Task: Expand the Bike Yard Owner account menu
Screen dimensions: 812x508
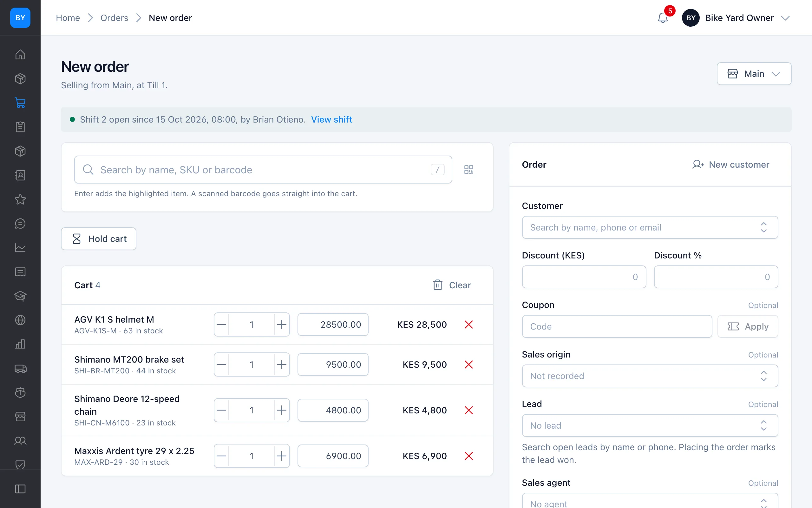Action: [736, 18]
